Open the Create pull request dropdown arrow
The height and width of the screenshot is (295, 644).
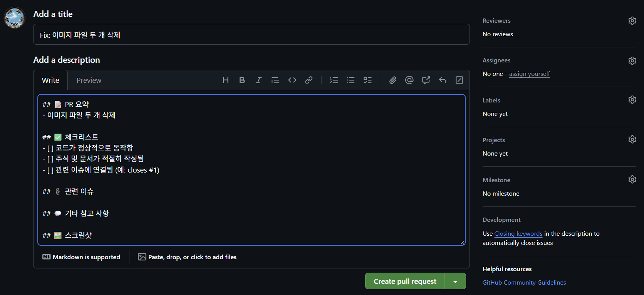tap(455, 281)
